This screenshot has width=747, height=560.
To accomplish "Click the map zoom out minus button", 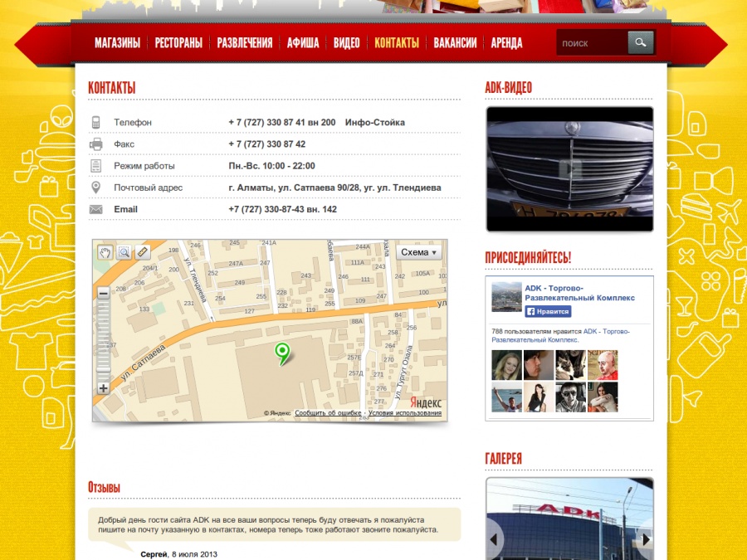I will coord(104,293).
